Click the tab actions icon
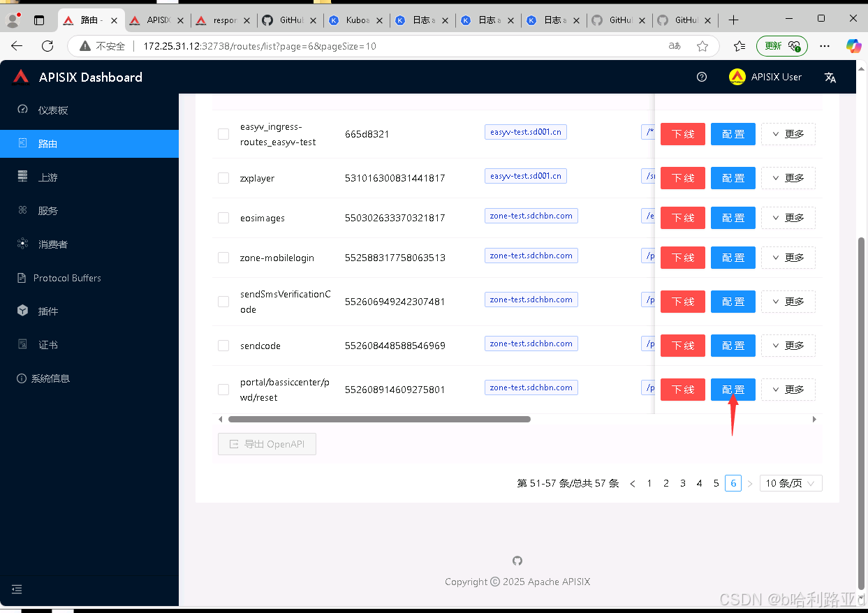The height and width of the screenshot is (613, 868). 39,20
